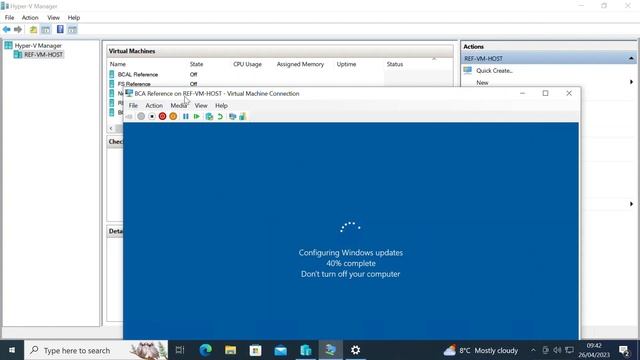Toggle the Show/Hide Console Tree icon
This screenshot has height=360, width=640.
click(x=46, y=29)
